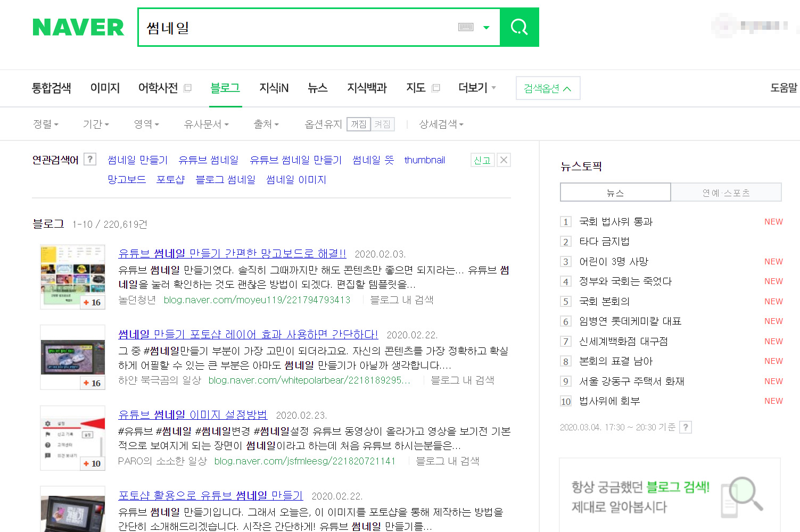Set 옵션유지 to 켜짐
Screen dimensions: 800x532
382,124
